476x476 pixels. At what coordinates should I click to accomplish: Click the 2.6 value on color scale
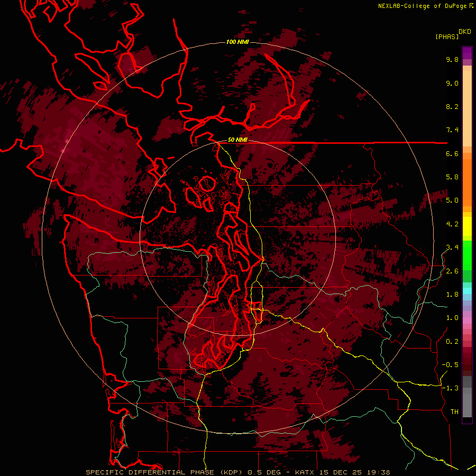[x=452, y=271]
